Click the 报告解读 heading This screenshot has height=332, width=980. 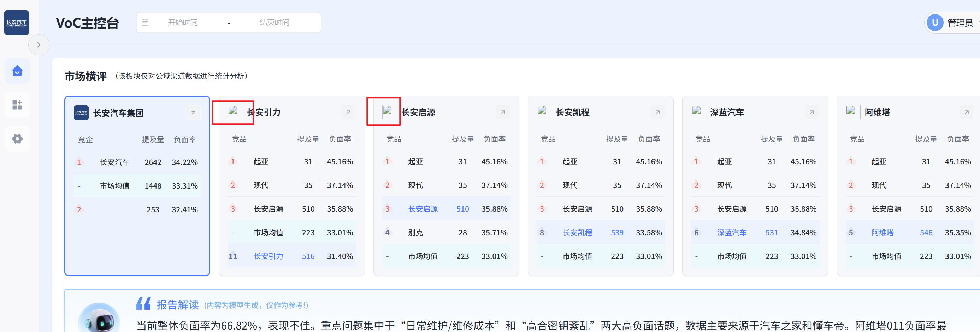[x=178, y=304]
